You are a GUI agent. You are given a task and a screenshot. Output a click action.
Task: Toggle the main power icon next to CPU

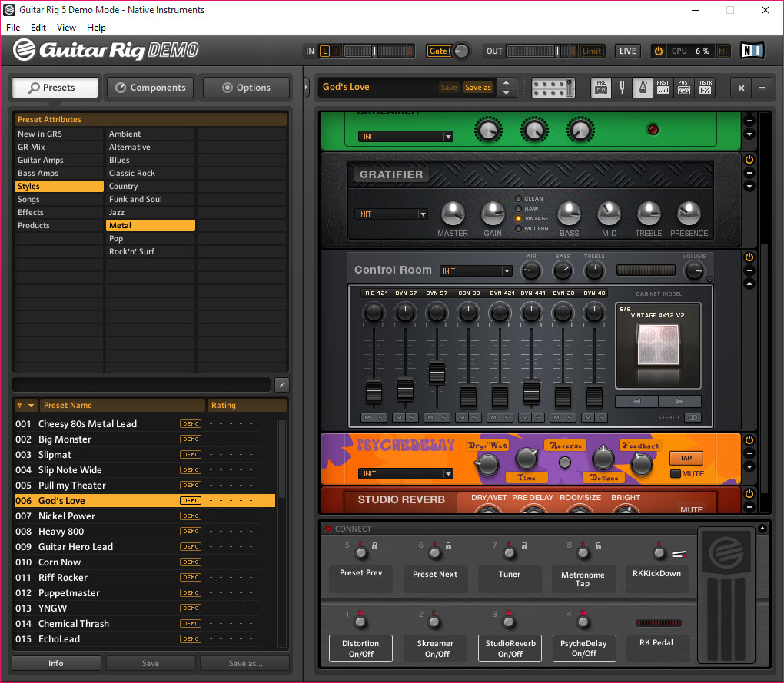click(659, 51)
